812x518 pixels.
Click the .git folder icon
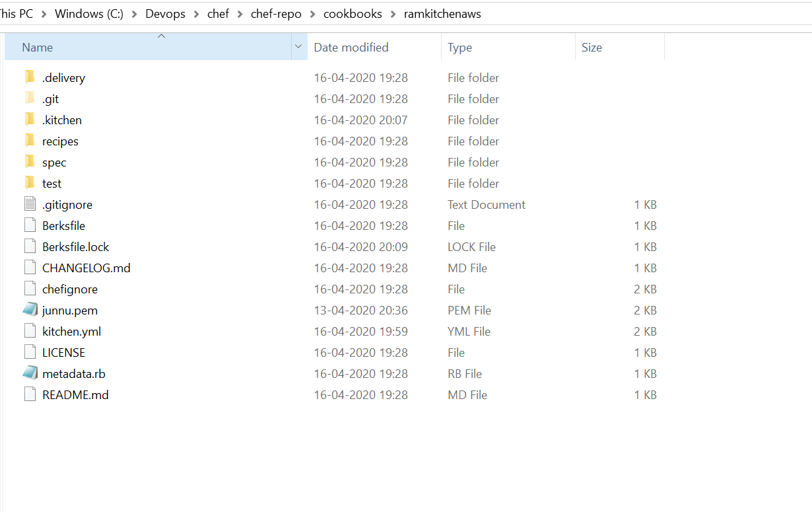(x=30, y=98)
